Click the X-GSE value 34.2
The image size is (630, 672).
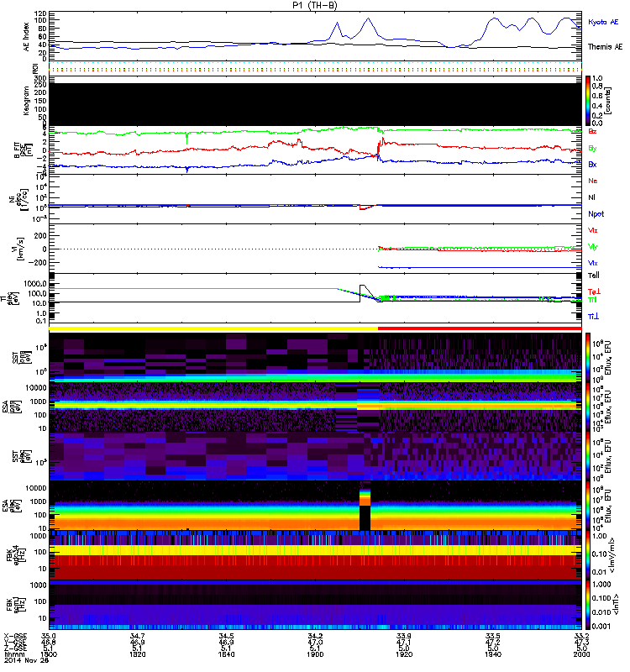[315, 637]
